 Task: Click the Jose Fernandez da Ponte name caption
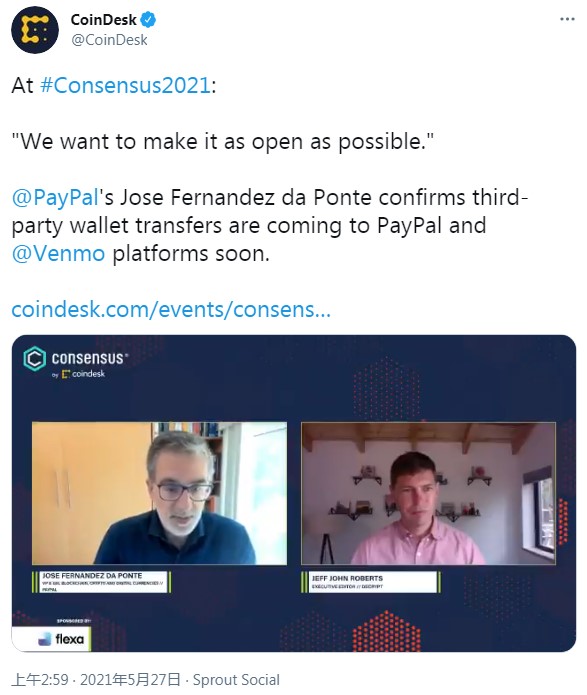tap(102, 582)
